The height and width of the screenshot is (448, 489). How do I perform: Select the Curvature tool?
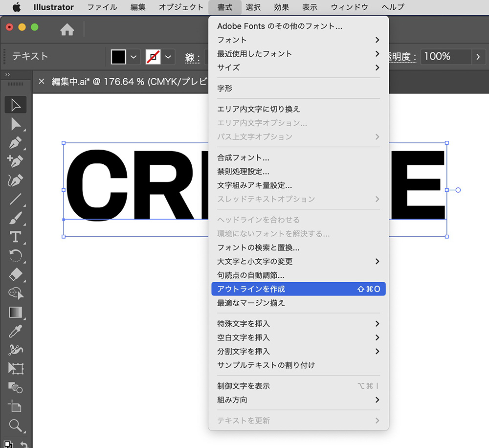click(x=16, y=180)
